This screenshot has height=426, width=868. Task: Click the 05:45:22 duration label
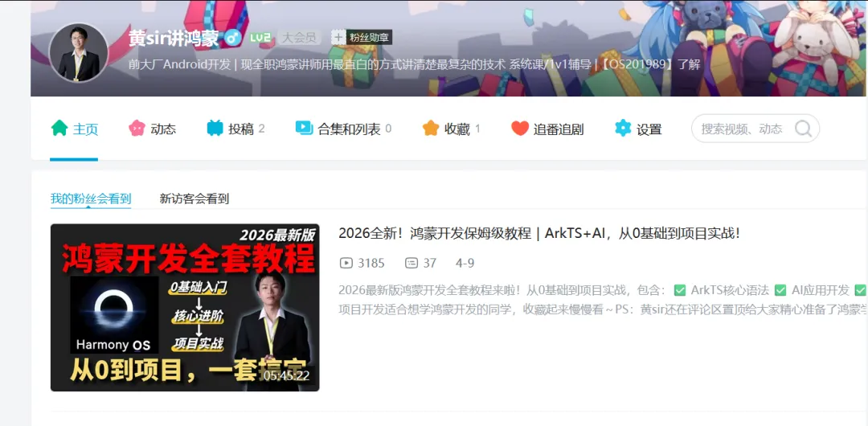coord(286,375)
